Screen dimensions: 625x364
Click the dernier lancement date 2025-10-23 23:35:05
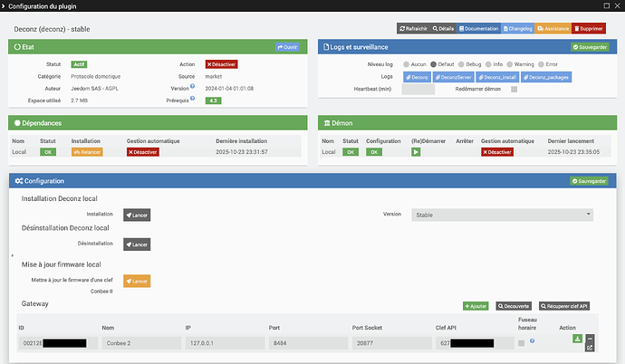[x=573, y=152]
